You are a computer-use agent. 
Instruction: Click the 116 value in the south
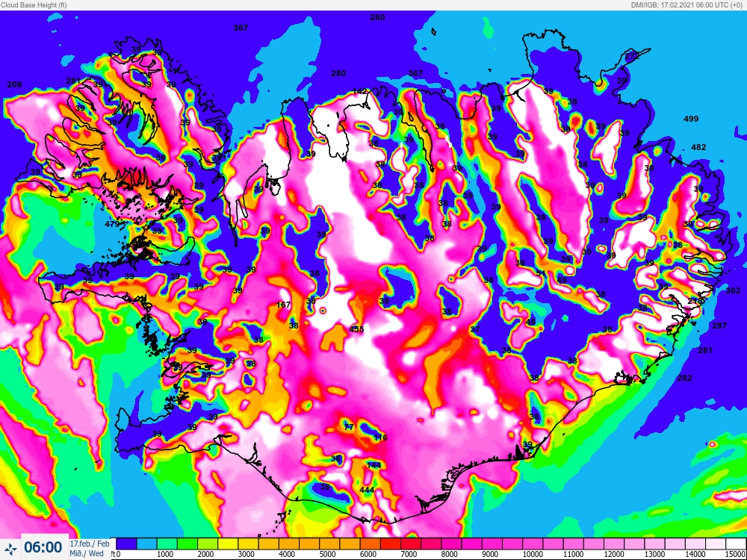(380, 438)
